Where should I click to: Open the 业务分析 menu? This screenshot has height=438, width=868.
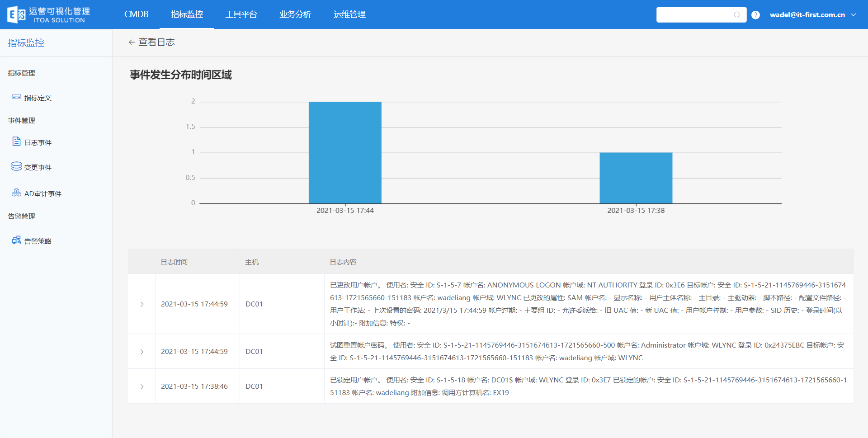[295, 14]
